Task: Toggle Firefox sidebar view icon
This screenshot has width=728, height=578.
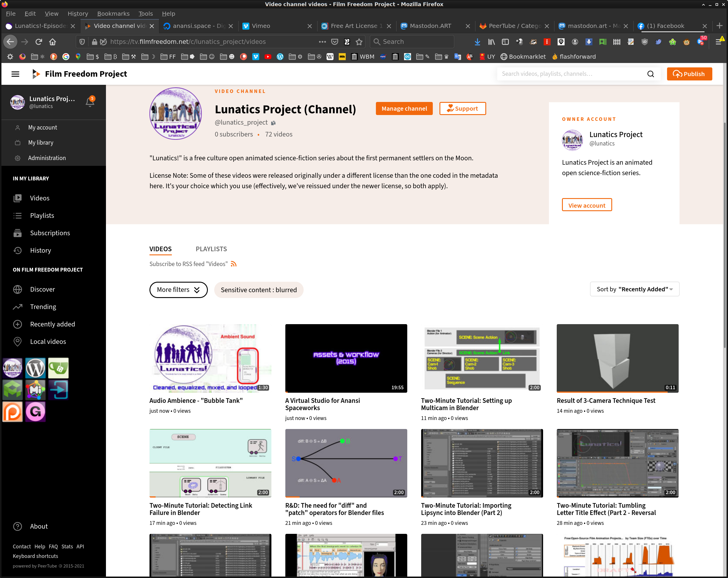Action: (x=505, y=42)
